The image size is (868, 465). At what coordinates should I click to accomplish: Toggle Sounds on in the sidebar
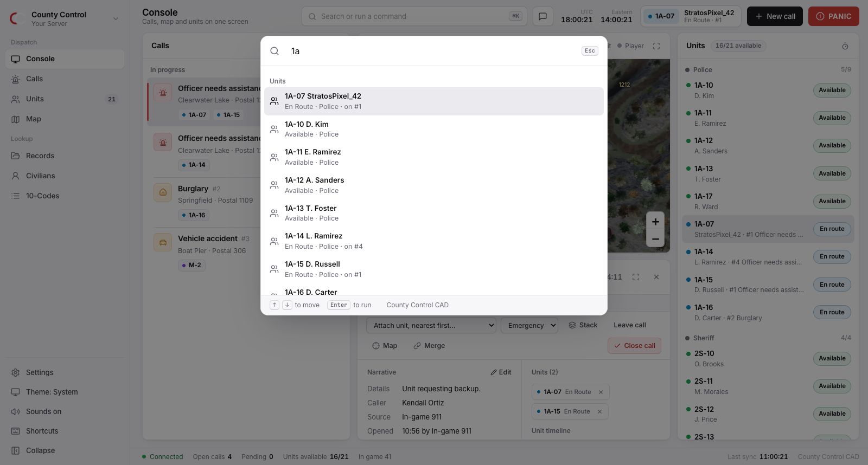click(x=65, y=412)
